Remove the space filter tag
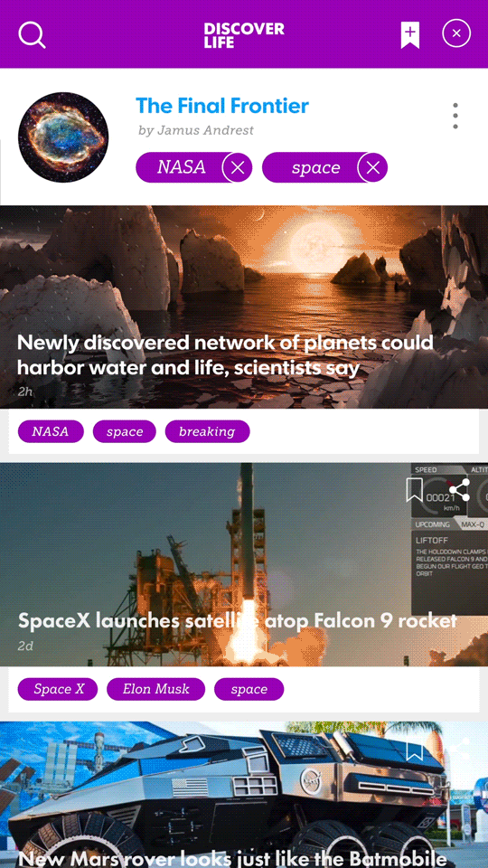Image resolution: width=488 pixels, height=868 pixels. [373, 168]
